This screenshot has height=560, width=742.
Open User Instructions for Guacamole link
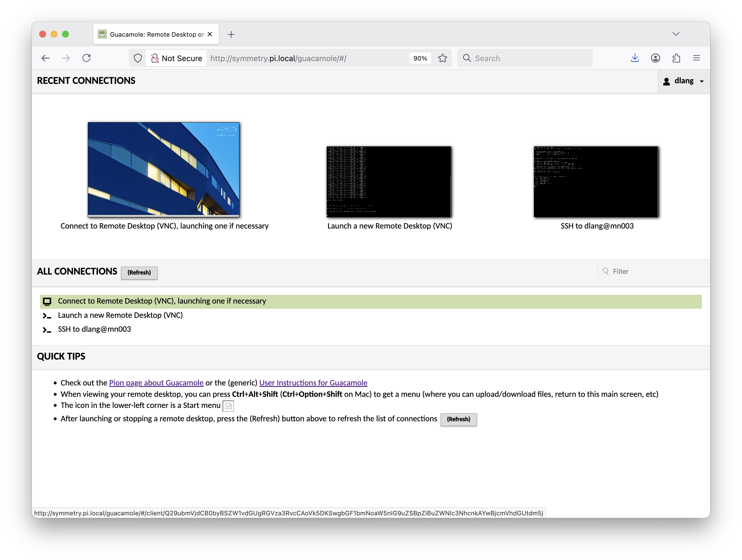[313, 383]
